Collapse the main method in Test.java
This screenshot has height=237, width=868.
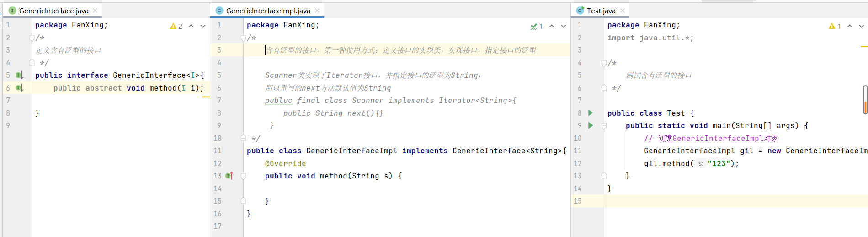point(604,126)
